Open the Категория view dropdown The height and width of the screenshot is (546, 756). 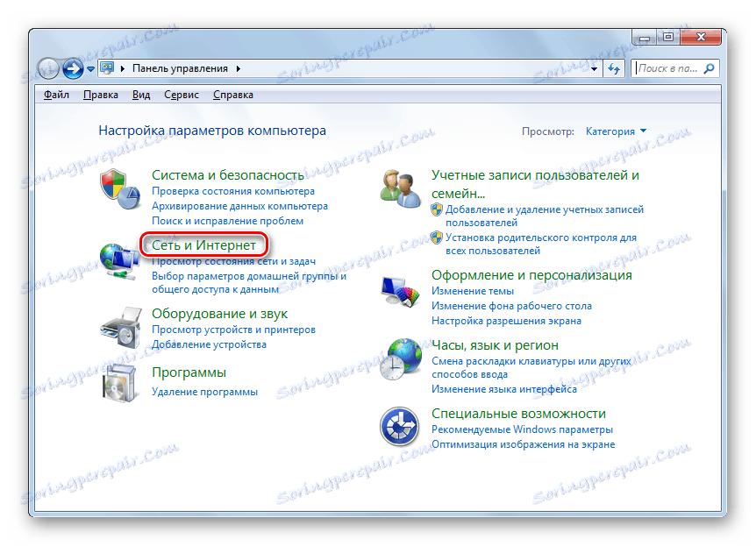(x=616, y=131)
